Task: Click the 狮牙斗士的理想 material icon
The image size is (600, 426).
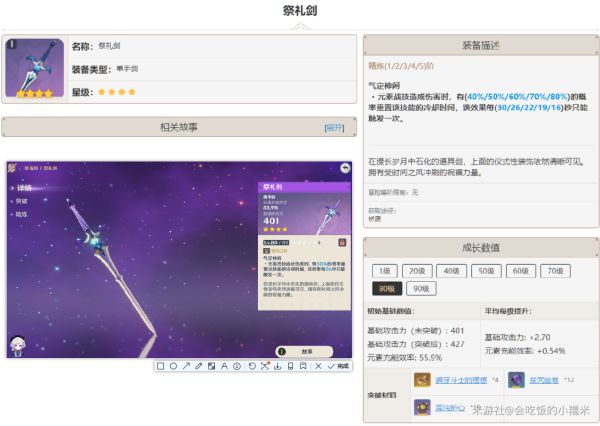Action: [422, 380]
